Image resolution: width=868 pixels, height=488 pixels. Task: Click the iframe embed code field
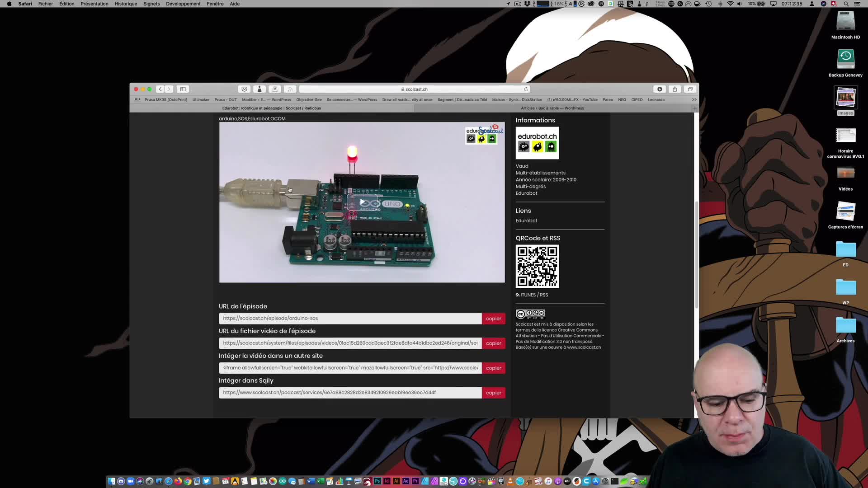[350, 368]
